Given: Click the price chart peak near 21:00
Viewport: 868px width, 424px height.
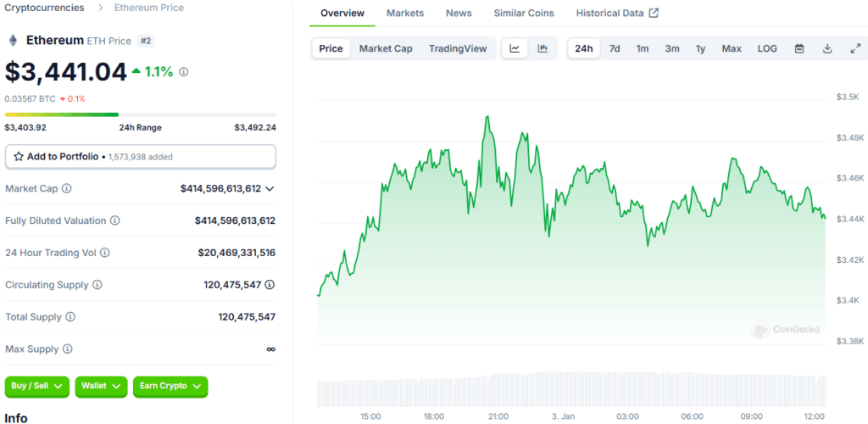Looking at the screenshot, I should [487, 117].
